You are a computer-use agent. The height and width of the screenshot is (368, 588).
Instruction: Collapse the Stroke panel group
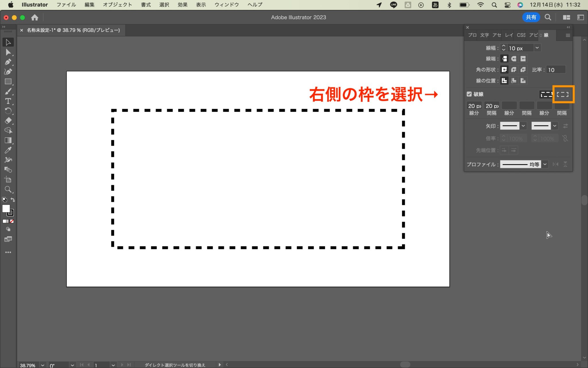(568, 27)
